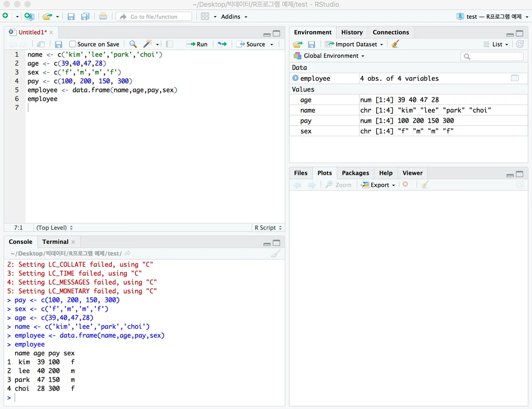The image size is (532, 409).
Task: Select the age variable row
Action: click(x=409, y=100)
